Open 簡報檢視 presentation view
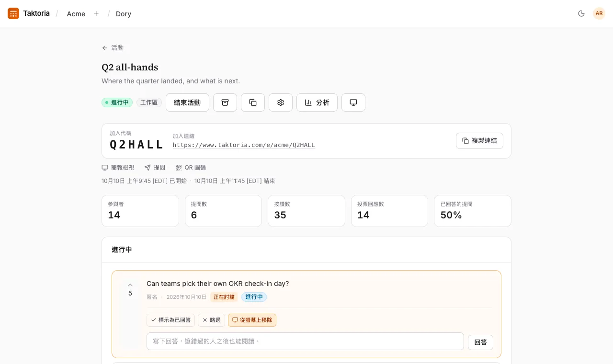Viewport: 613px width, 364px height. point(118,168)
